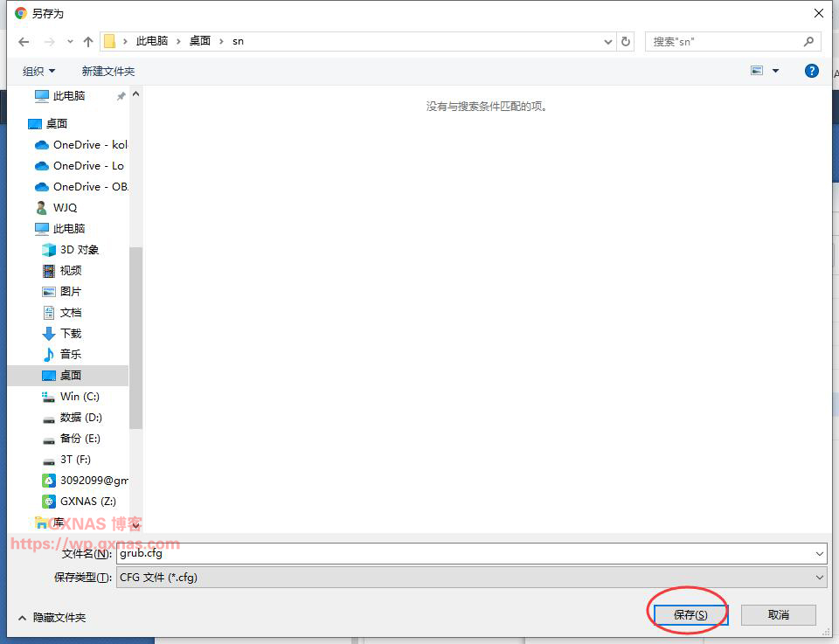Open the help question mark icon
The image size is (839, 644).
pos(812,71)
